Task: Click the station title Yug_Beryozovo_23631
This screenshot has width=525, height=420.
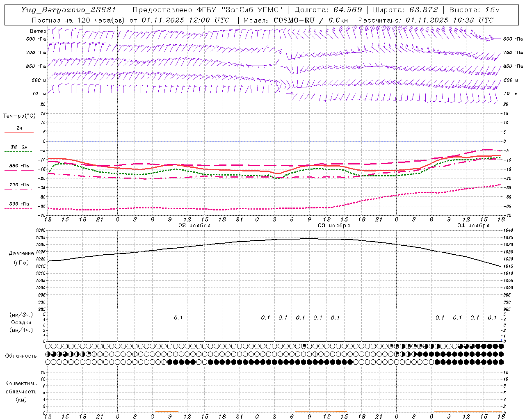Action: pos(69,10)
